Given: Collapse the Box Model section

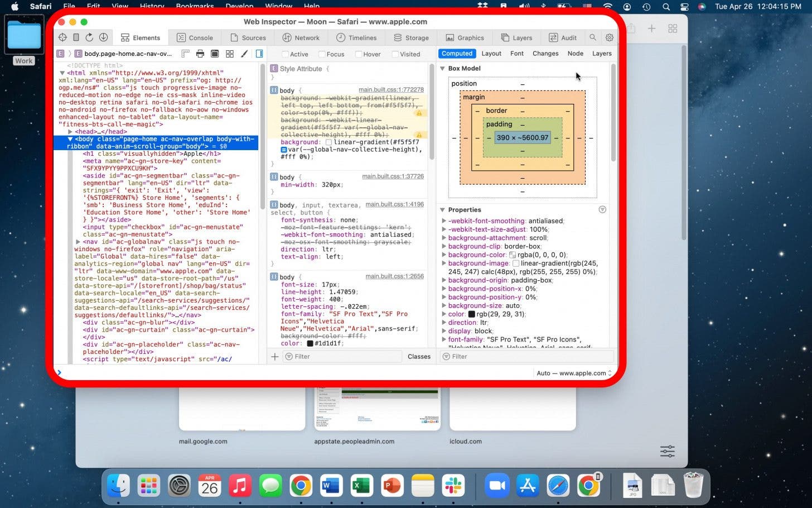Looking at the screenshot, I should (443, 69).
